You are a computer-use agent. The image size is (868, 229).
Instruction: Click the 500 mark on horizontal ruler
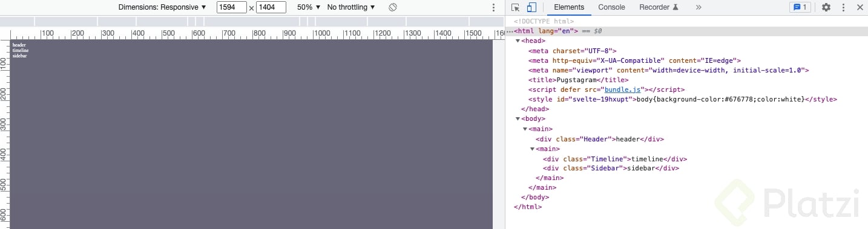point(169,33)
